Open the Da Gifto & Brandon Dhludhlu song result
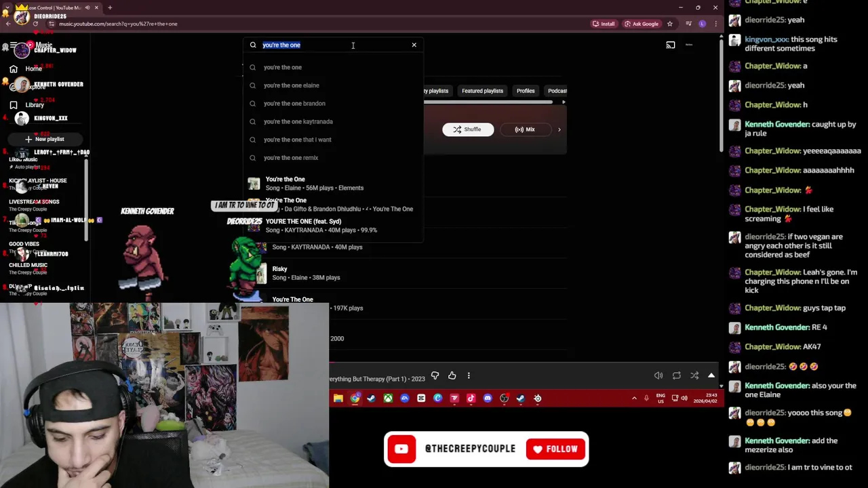Viewport: 868px width, 488px height. pyautogui.click(x=334, y=205)
